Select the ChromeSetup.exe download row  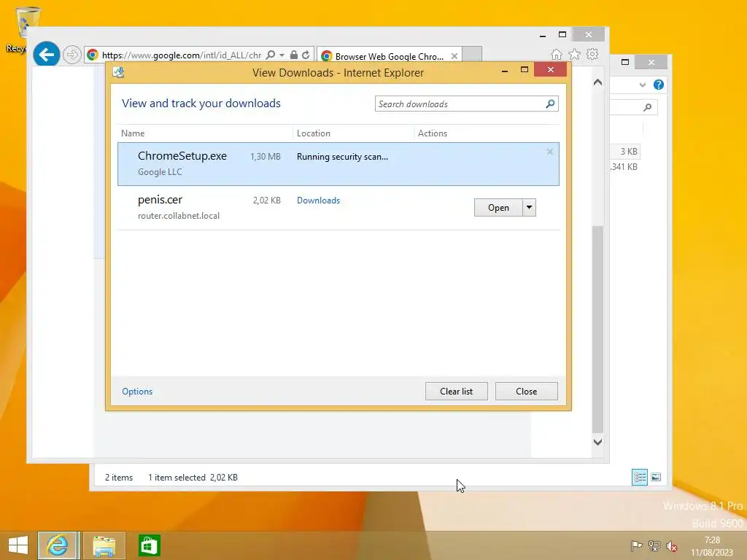click(338, 164)
